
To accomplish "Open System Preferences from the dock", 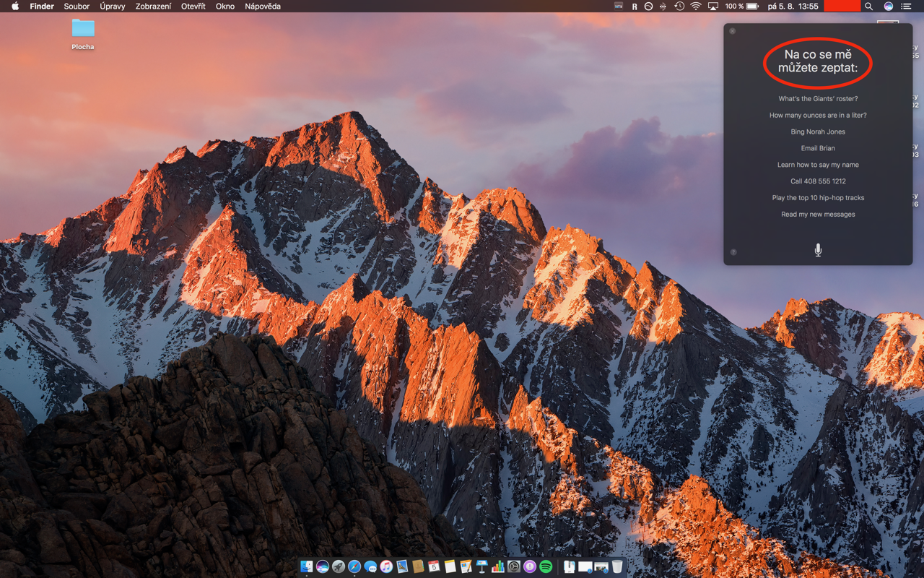I will [514, 567].
